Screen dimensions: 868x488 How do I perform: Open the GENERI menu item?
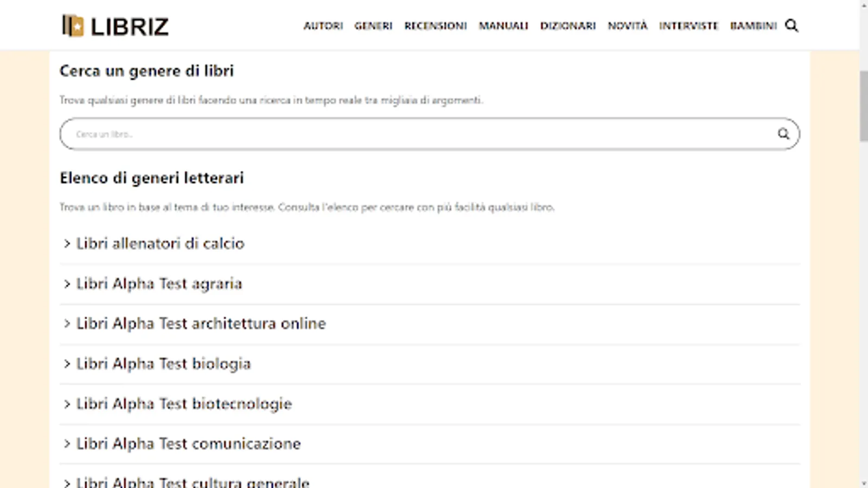click(x=373, y=25)
